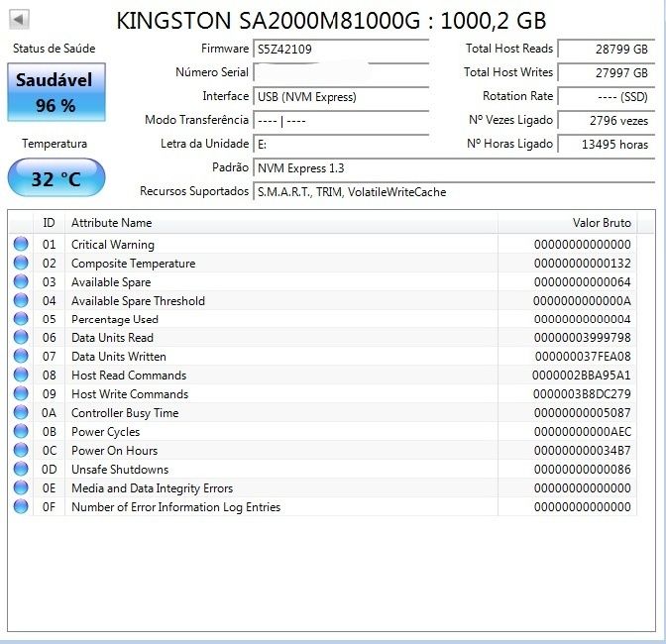
Task: Click the status orb for Power On Hours
Action: point(21,450)
